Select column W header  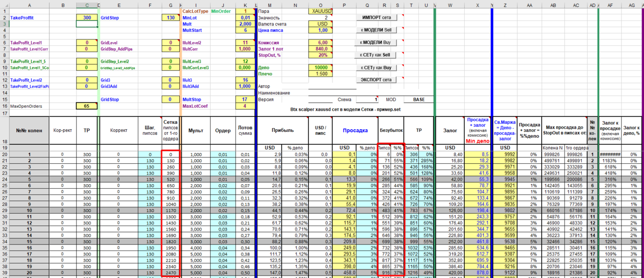(x=450, y=4)
